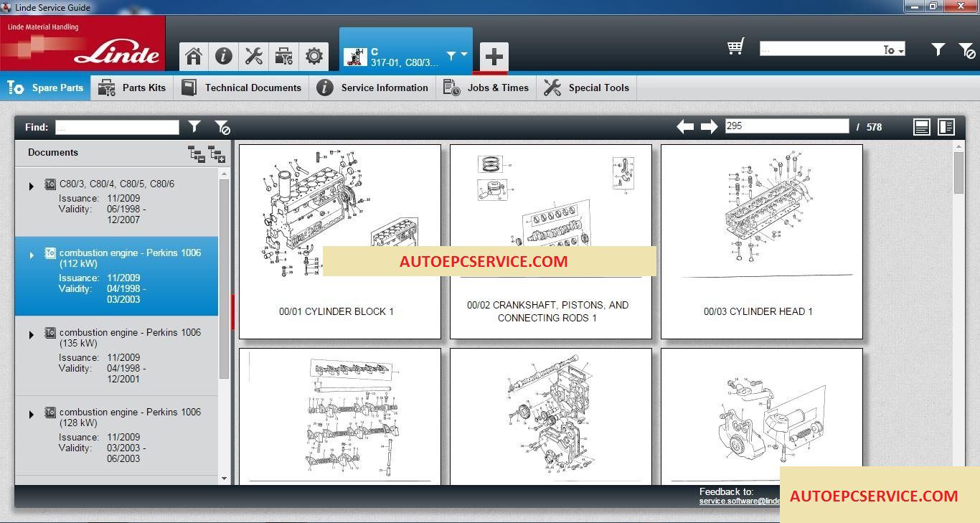Open the To dropdown in search field
This screenshot has width=980, height=523.
893,50
